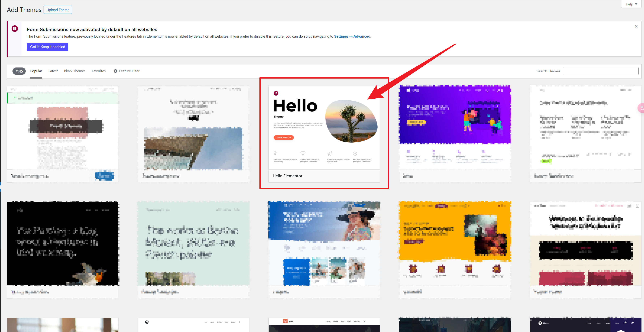The height and width of the screenshot is (332, 644).
Task: Click the pink translate bubble on the right edge
Action: [x=642, y=108]
